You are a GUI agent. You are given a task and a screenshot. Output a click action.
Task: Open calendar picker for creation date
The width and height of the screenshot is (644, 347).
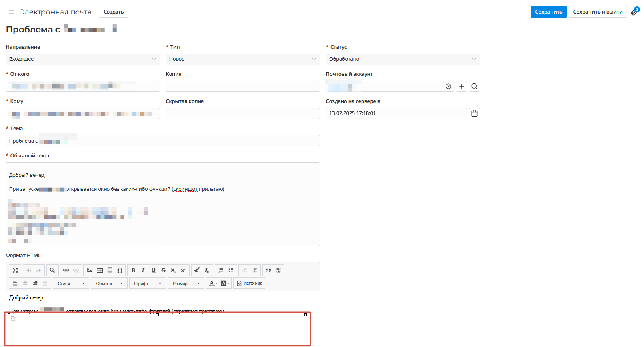[x=474, y=113]
